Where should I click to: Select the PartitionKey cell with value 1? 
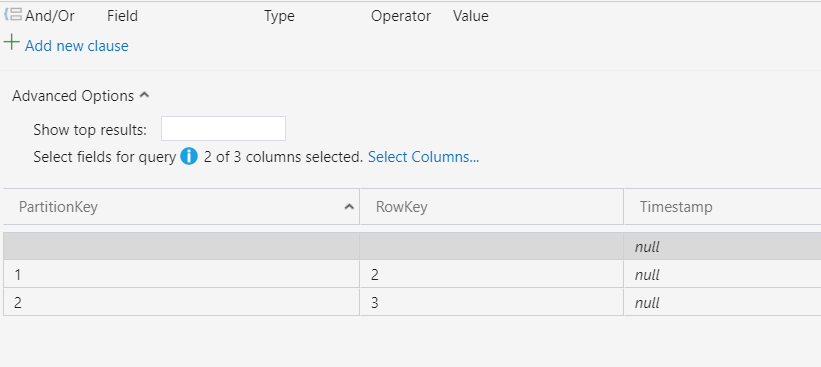pos(181,274)
